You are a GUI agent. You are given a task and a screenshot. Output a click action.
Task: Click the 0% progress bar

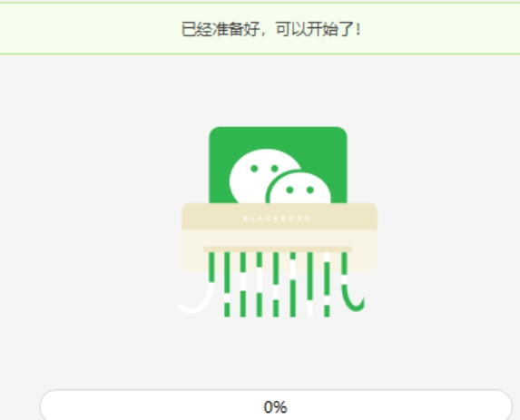pos(276,405)
